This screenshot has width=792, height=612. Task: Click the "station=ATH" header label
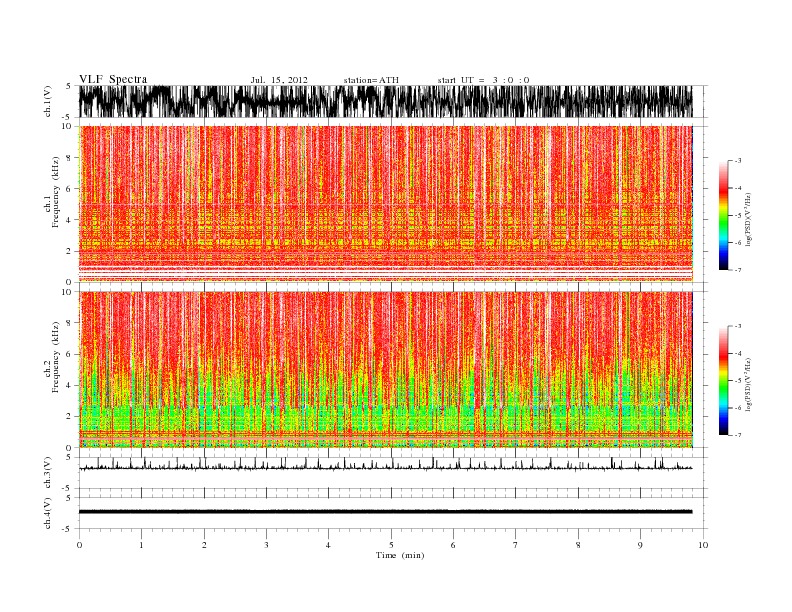[371, 80]
